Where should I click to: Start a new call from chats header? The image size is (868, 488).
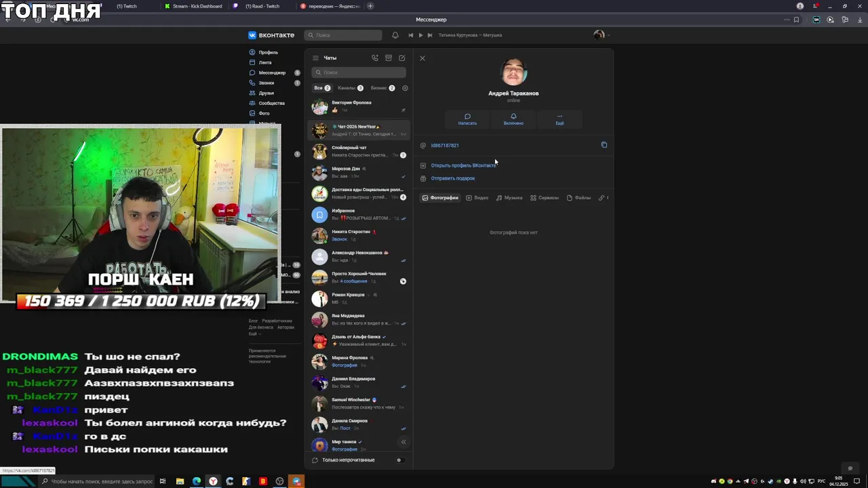pos(375,58)
